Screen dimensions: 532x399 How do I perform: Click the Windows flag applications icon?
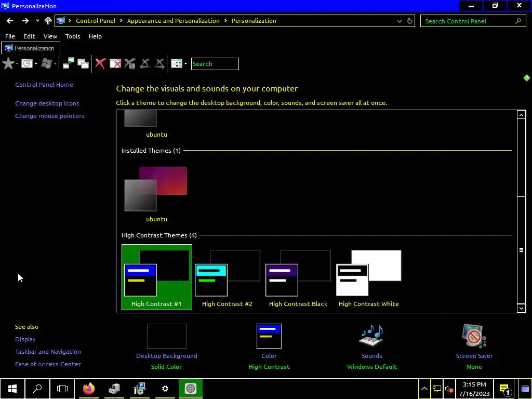click(46, 63)
